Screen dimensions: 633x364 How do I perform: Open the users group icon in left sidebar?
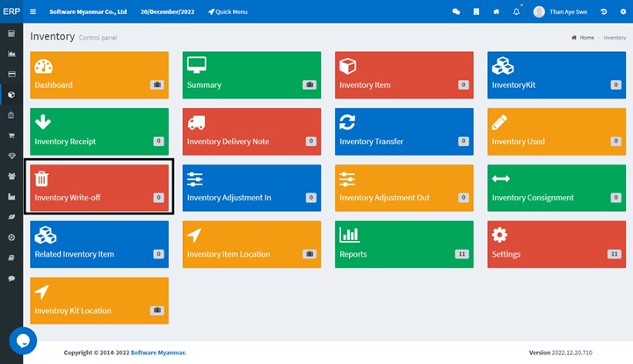11,176
